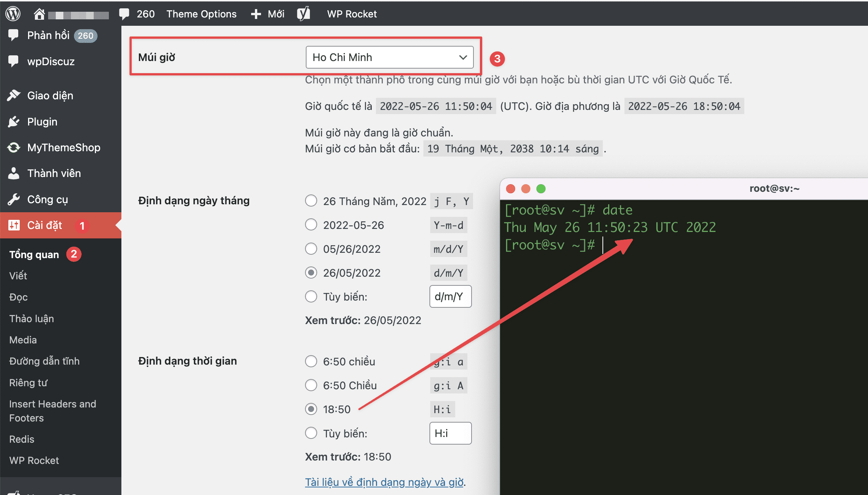This screenshot has height=495, width=868.
Task: Select the Y-m-d date format
Action: 311,225
